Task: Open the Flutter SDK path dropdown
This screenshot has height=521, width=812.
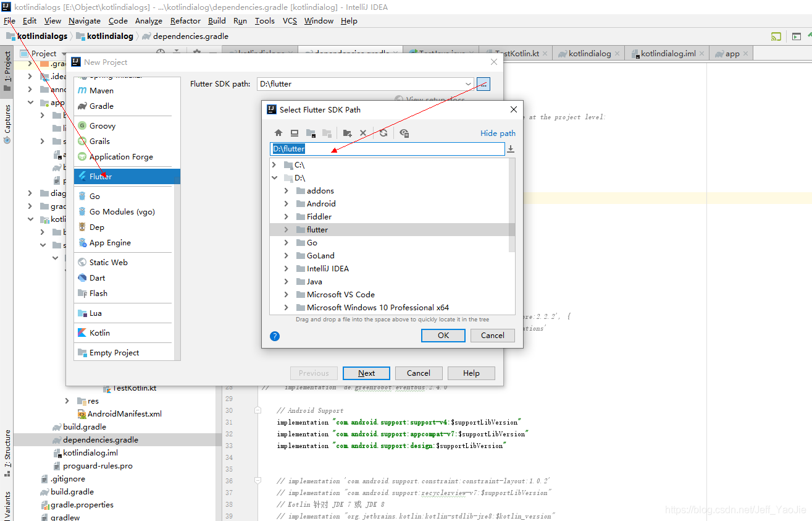Action: click(469, 84)
